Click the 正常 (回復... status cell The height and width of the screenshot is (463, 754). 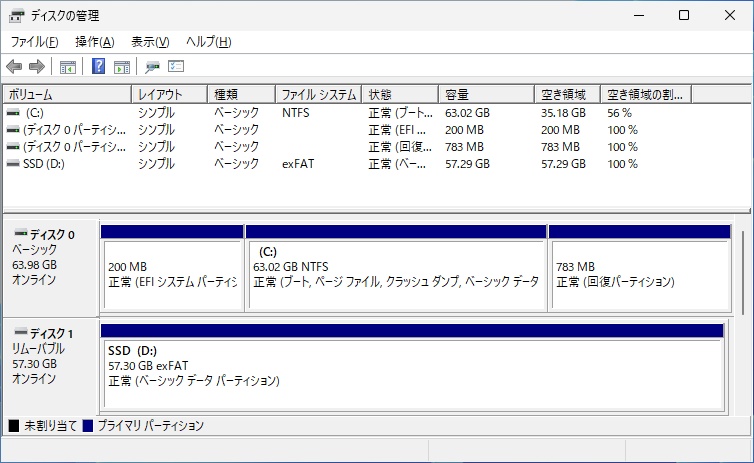[400, 147]
